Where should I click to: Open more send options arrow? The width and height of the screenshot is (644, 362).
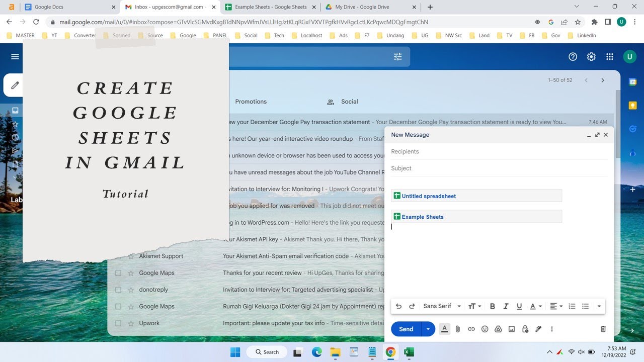pos(428,329)
